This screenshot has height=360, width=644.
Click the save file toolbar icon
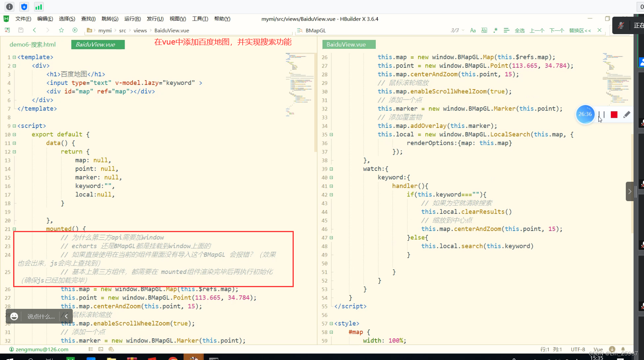21,30
